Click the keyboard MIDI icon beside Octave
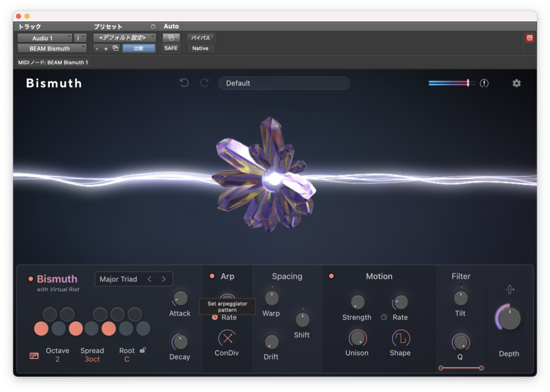The width and height of the screenshot is (550, 392). (34, 356)
